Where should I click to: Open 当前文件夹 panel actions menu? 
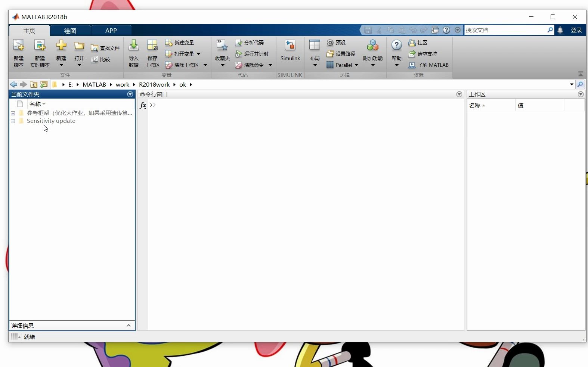[130, 94]
